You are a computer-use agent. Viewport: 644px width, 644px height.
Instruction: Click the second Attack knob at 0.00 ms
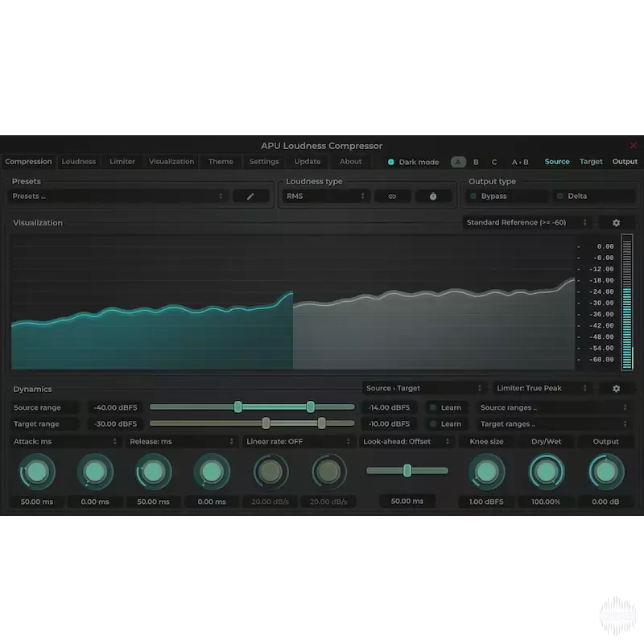pos(95,472)
